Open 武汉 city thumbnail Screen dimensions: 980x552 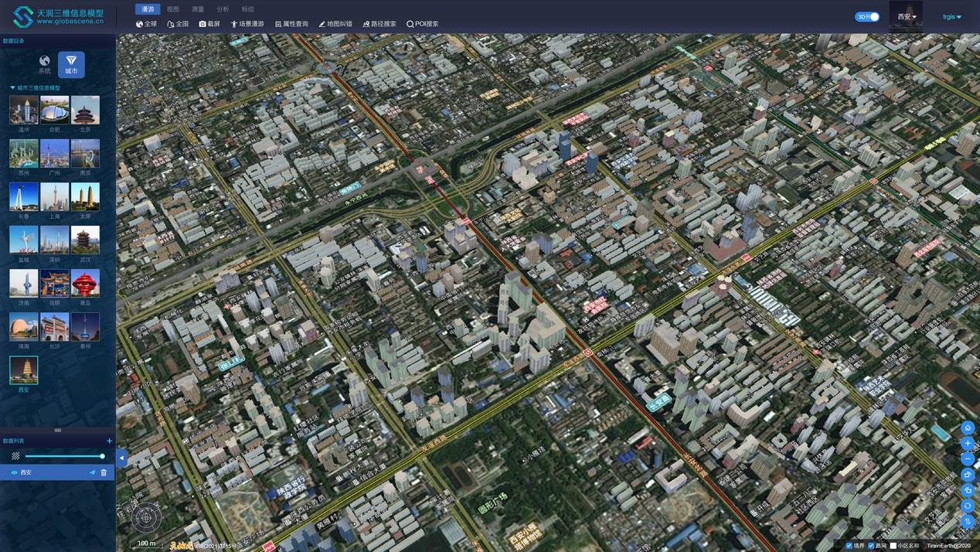point(85,240)
